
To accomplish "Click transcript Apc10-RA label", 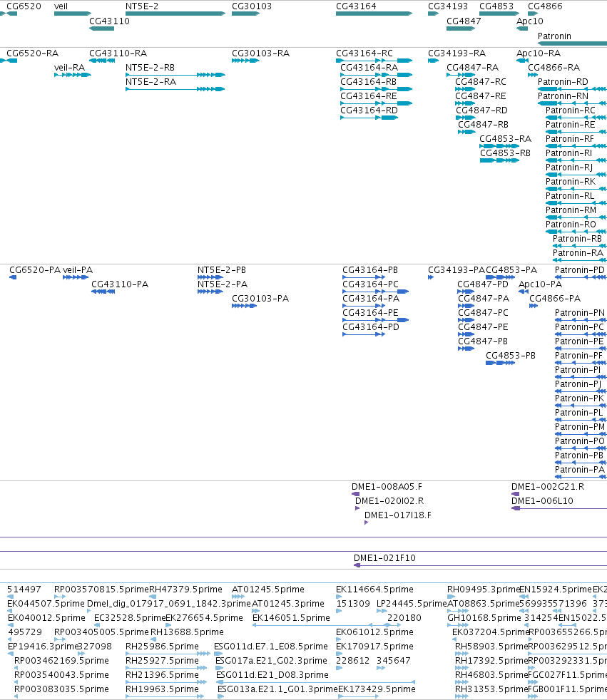I will (539, 53).
